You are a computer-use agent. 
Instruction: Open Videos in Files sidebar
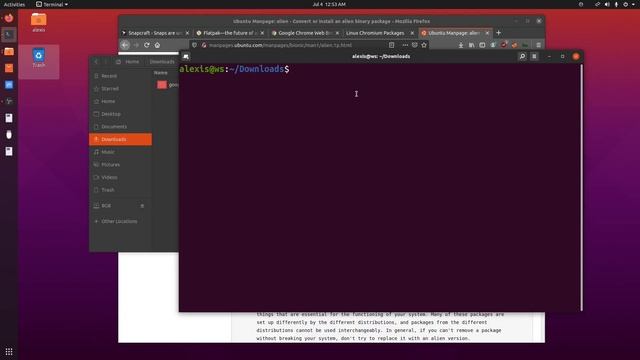tap(120, 177)
